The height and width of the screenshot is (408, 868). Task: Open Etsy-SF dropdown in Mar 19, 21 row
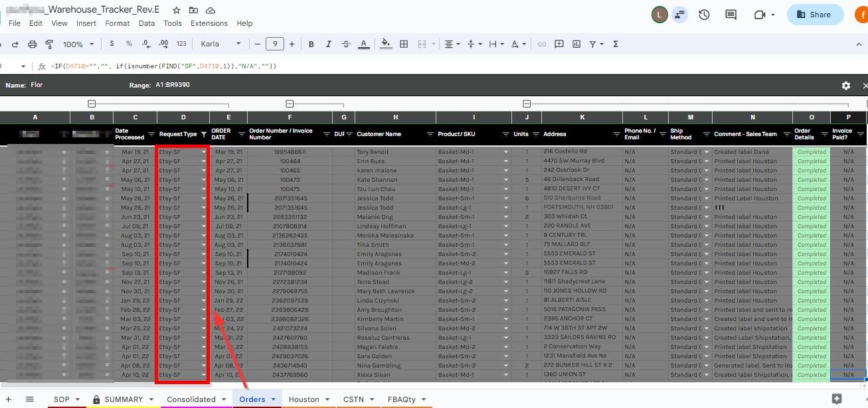(x=204, y=152)
